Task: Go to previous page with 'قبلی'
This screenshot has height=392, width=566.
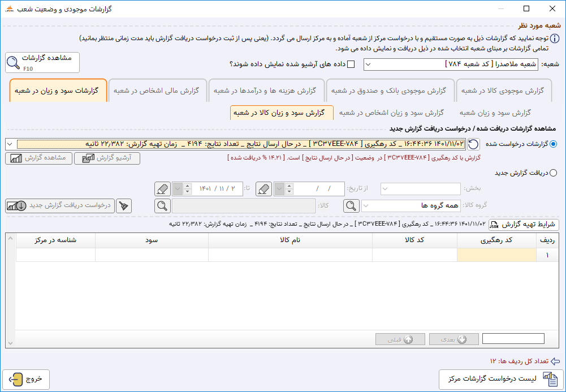Action: [400, 339]
